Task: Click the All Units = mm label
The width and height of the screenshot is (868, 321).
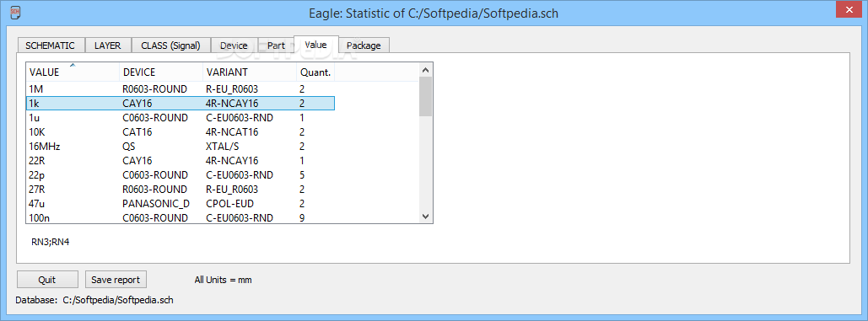Action: pyautogui.click(x=223, y=280)
